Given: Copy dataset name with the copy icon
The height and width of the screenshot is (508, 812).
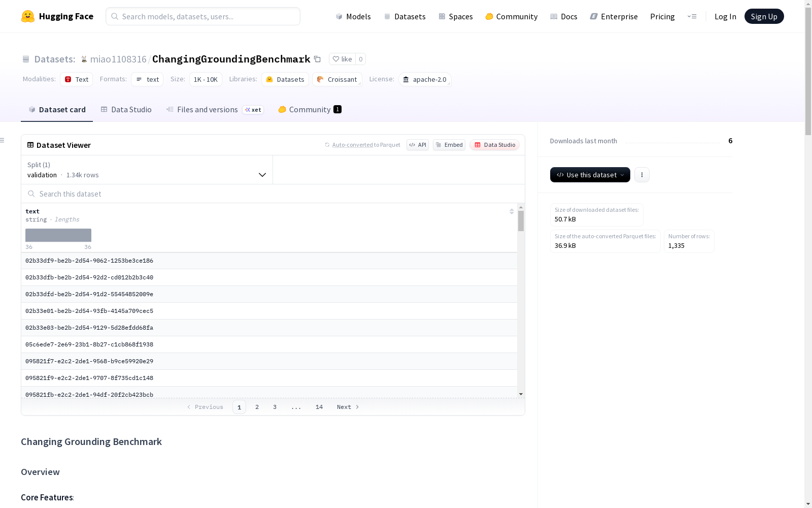Looking at the screenshot, I should [x=317, y=59].
